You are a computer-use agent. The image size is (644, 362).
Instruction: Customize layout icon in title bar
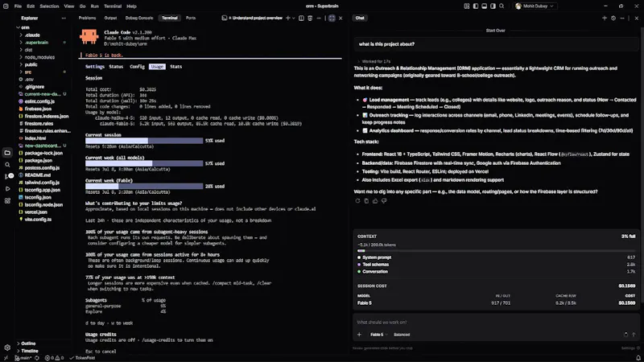tap(467, 6)
